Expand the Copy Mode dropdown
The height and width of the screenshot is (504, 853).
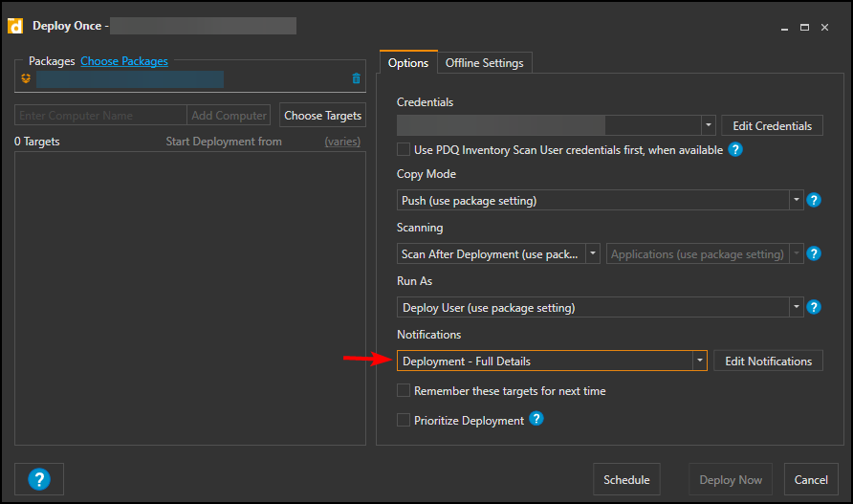point(796,201)
